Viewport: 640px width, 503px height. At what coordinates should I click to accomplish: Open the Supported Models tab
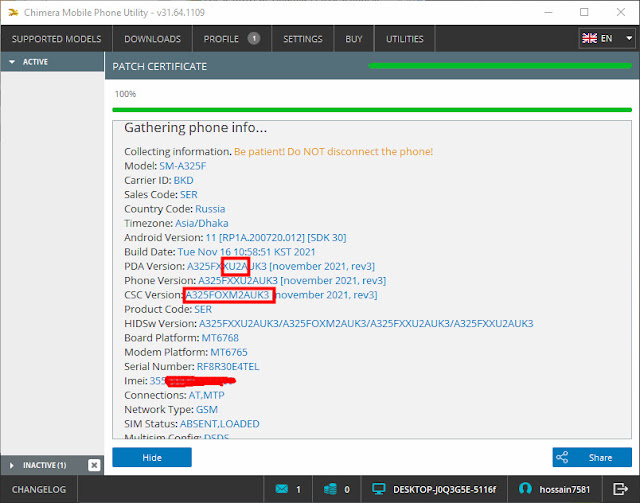point(56,39)
